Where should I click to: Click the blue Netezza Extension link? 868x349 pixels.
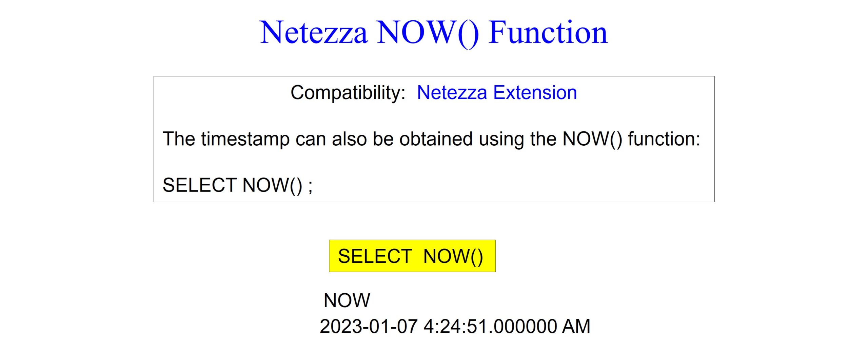coord(497,93)
